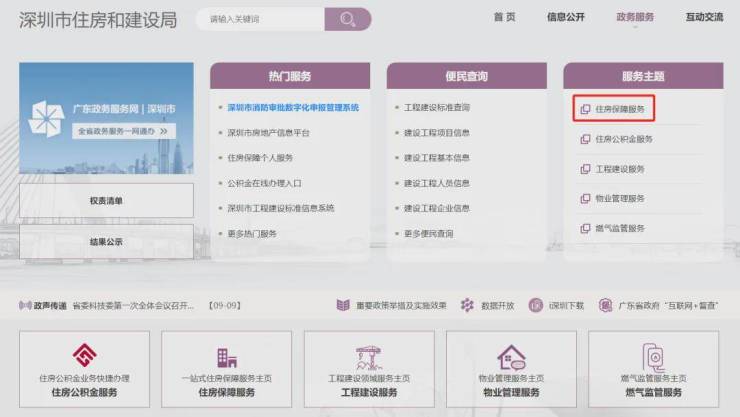
Task: Click the keyword search input field
Action: click(x=260, y=19)
